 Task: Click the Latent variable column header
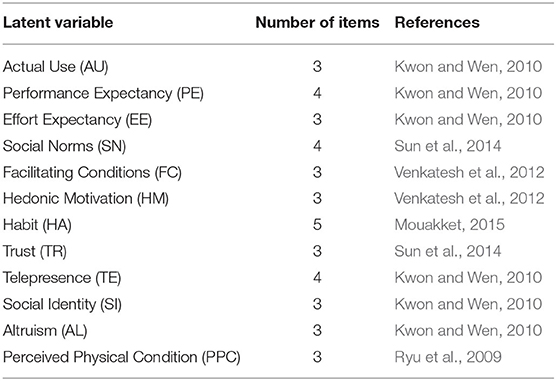(x=58, y=23)
